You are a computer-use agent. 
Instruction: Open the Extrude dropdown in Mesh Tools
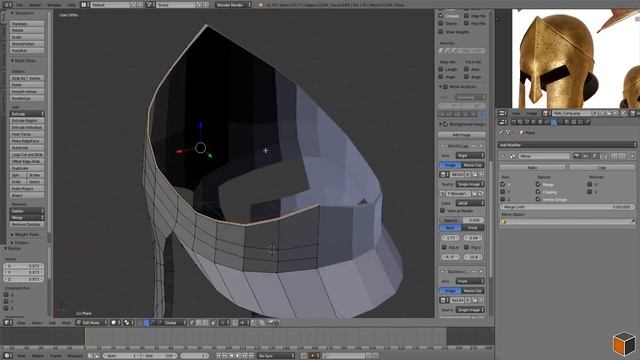27,114
